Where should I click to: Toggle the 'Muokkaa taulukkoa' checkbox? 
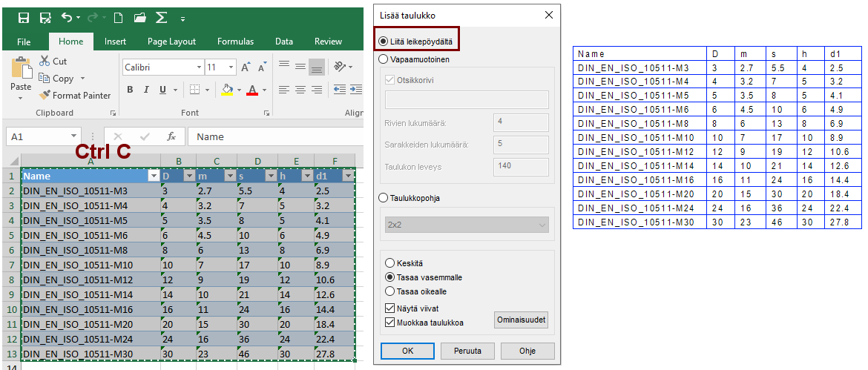390,323
